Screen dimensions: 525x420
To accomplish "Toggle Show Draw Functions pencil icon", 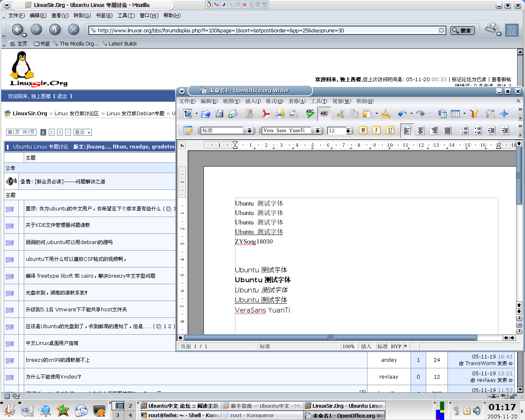I will (x=474, y=114).
